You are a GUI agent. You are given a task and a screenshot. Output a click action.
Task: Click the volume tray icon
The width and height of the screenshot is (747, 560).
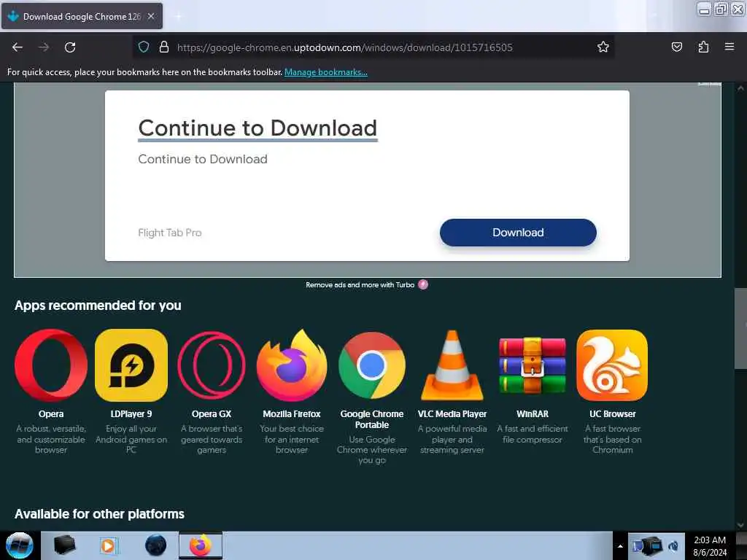click(x=673, y=546)
